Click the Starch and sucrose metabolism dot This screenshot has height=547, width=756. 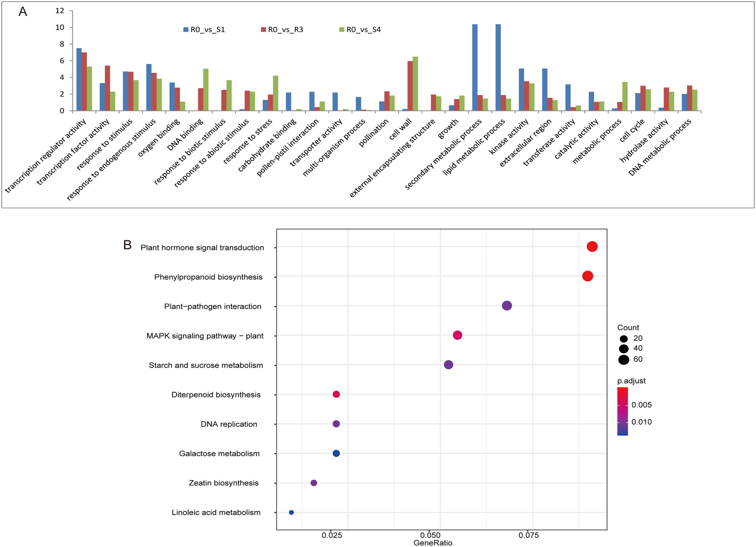click(448, 365)
